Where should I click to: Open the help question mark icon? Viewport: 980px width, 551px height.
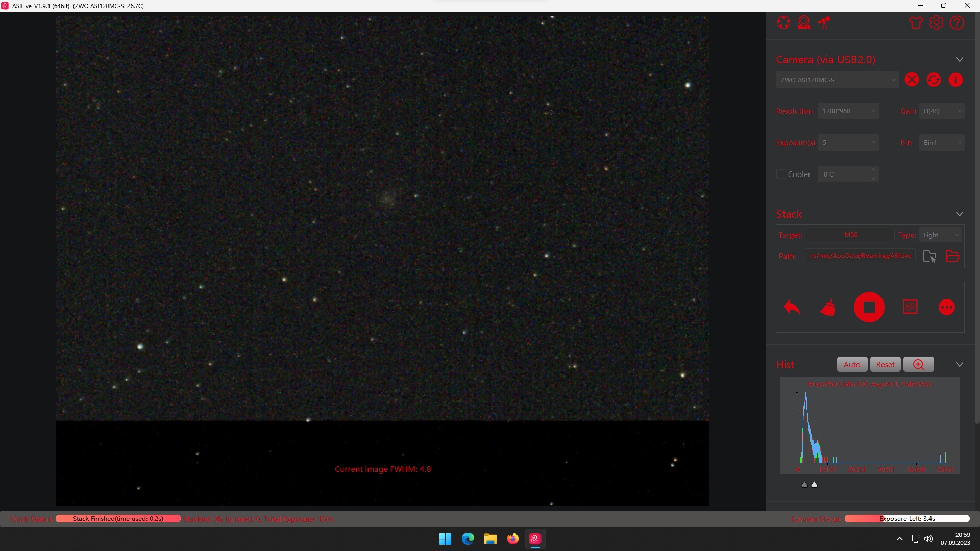point(957,22)
